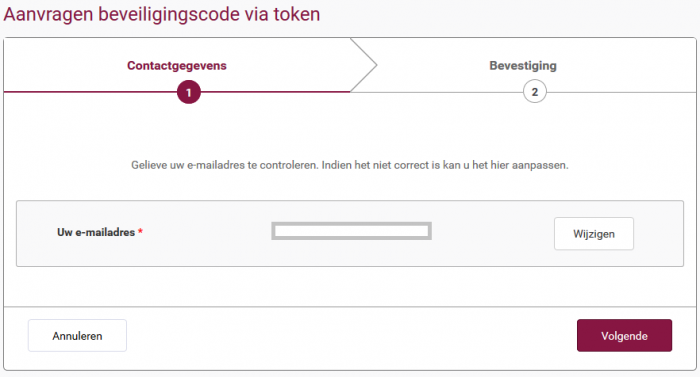This screenshot has width=700, height=377.
Task: Click Wijzigen to edit the email
Action: tap(594, 234)
